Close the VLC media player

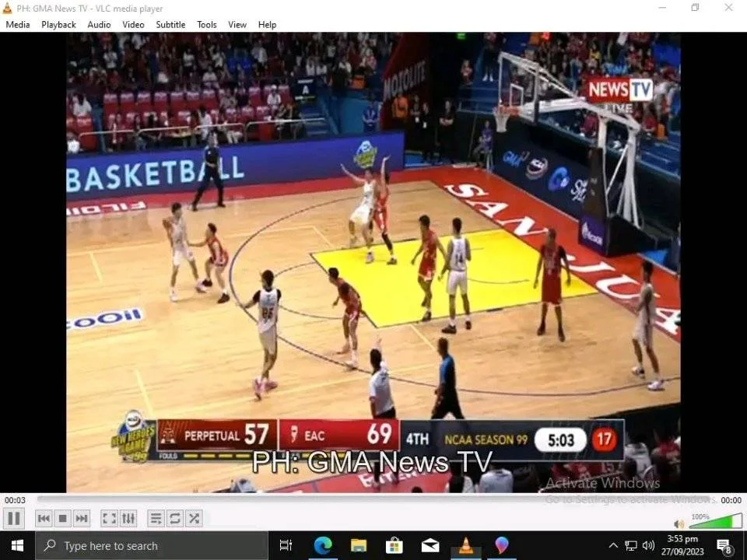tap(728, 8)
